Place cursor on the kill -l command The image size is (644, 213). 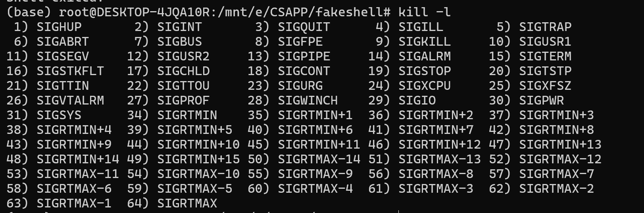(424, 12)
